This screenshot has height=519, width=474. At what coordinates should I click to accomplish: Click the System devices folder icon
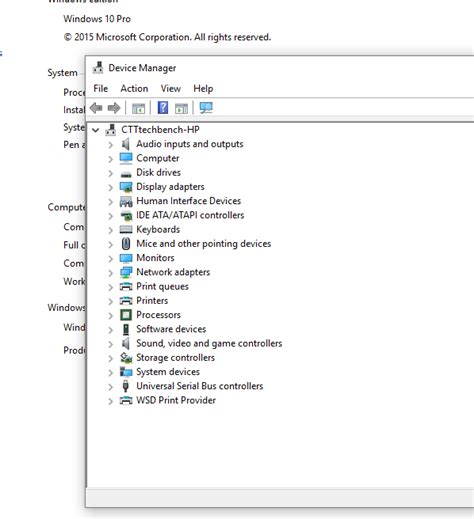point(126,372)
